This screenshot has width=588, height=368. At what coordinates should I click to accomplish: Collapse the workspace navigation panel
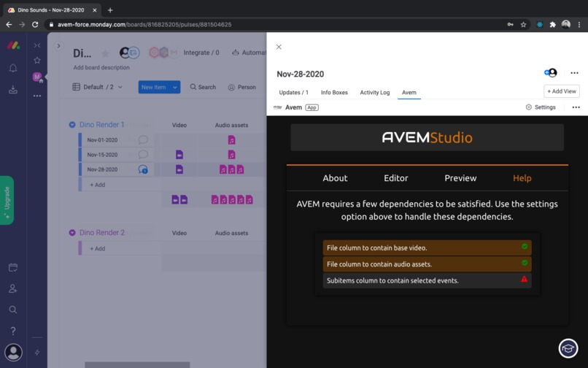click(x=37, y=45)
